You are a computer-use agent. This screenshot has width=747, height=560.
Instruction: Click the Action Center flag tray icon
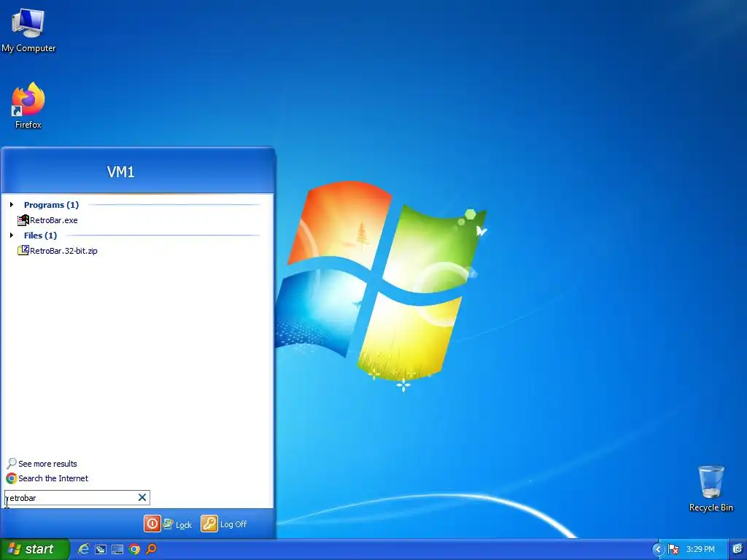(673, 550)
